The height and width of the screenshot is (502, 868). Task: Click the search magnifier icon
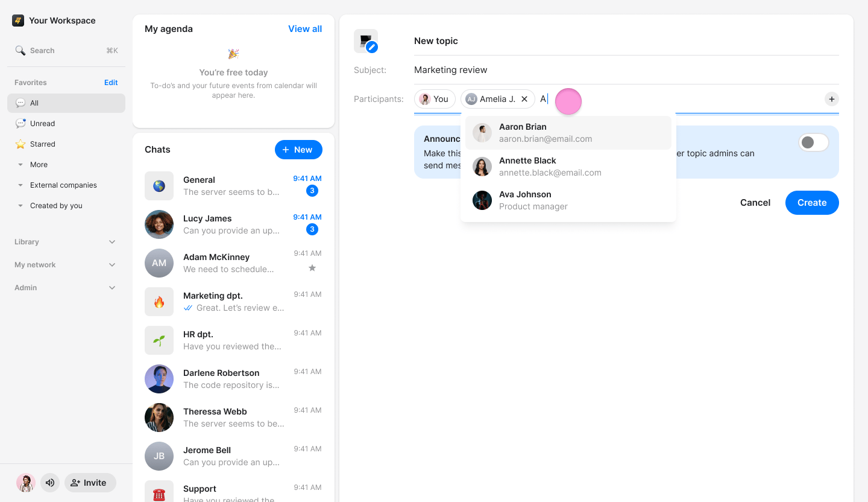tap(20, 51)
